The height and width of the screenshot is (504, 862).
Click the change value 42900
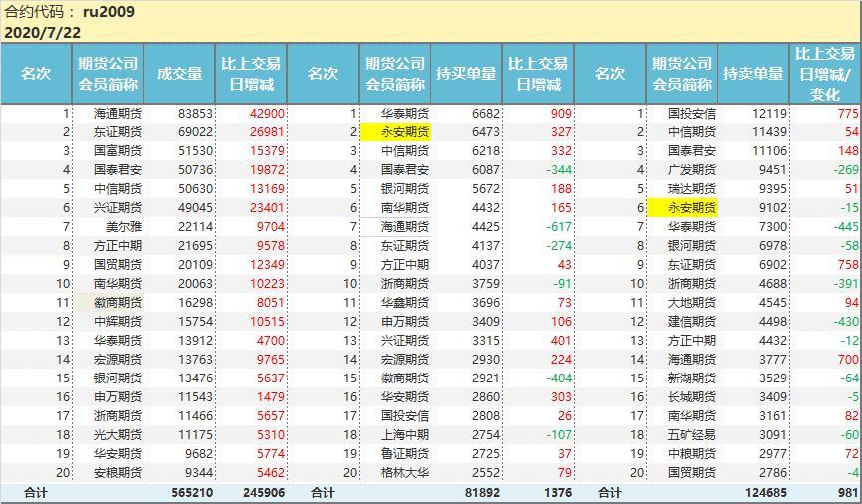[x=267, y=114]
